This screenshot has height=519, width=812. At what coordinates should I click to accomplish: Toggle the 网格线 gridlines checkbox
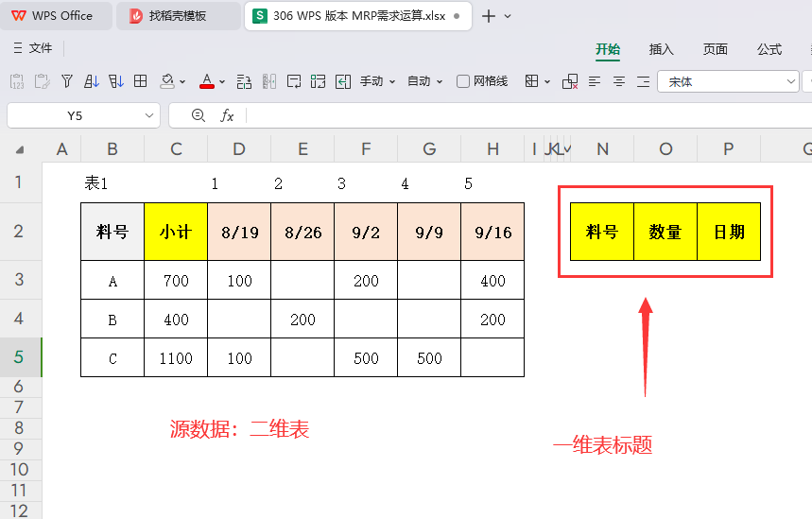[x=463, y=81]
